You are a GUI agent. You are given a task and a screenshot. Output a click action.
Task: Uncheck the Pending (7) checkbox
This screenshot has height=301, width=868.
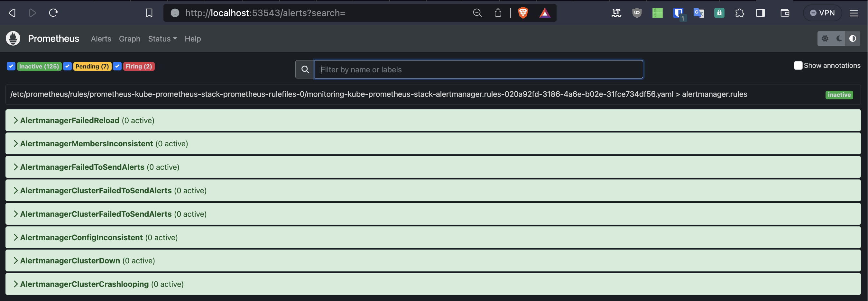[x=67, y=66]
